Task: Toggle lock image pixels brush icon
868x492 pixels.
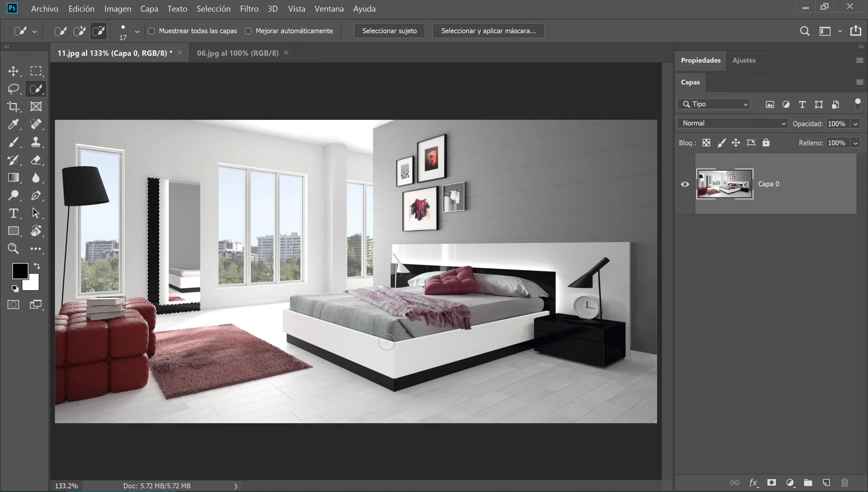Action: pyautogui.click(x=721, y=143)
